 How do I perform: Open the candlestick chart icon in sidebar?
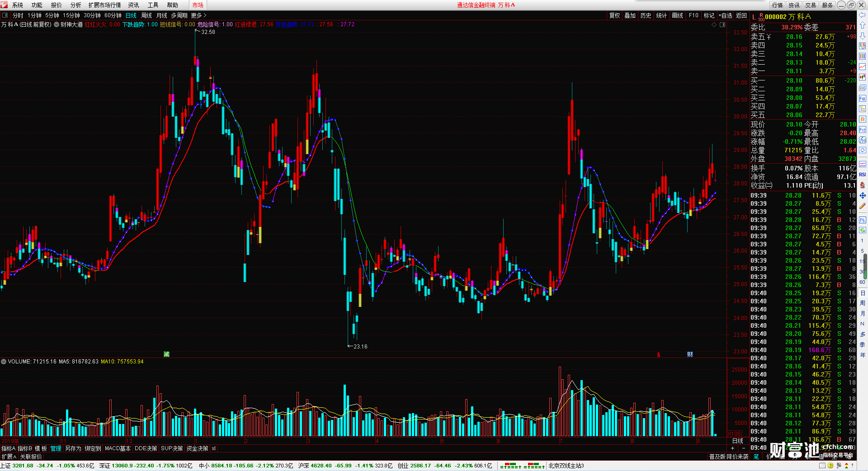pyautogui.click(x=863, y=77)
